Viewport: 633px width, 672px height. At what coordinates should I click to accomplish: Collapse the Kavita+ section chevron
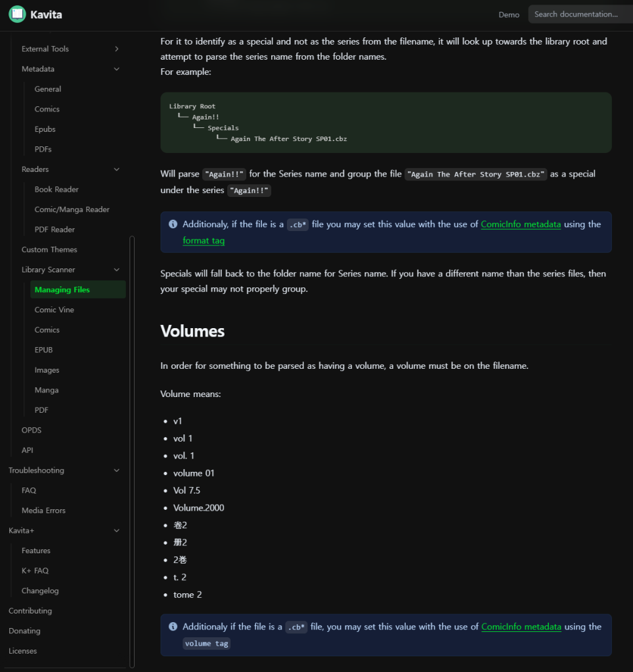[x=117, y=530]
